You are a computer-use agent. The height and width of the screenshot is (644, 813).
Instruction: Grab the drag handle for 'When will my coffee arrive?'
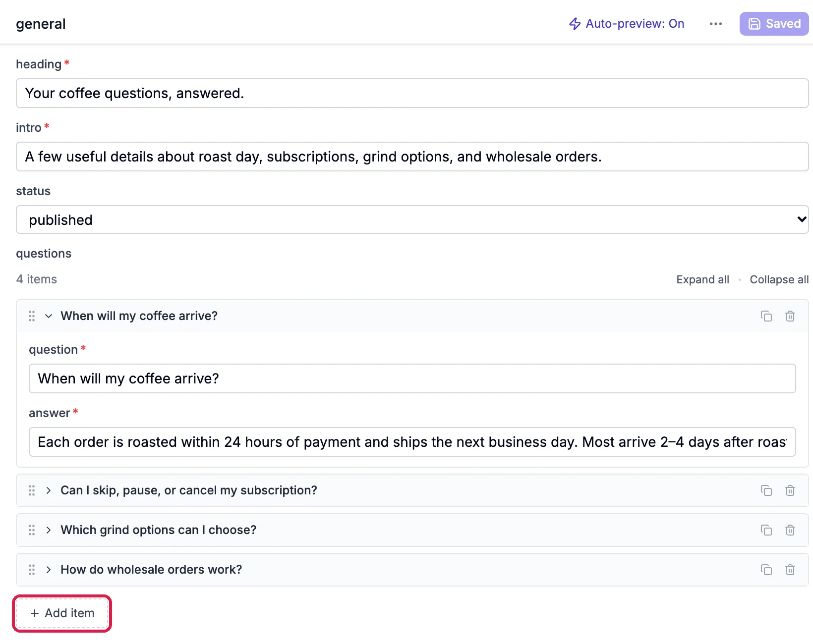[x=32, y=316]
